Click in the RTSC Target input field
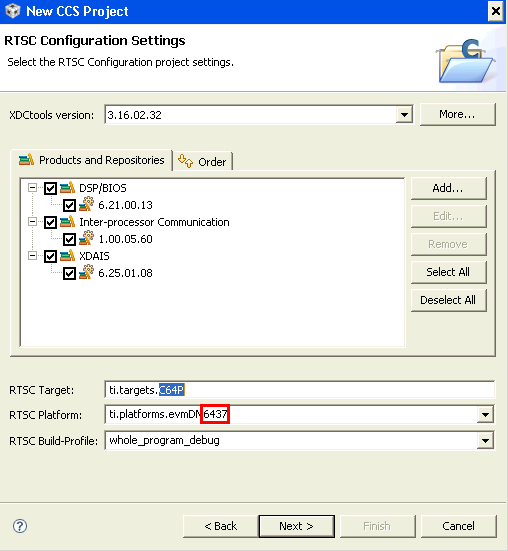The width and height of the screenshot is (508, 551). [299, 390]
